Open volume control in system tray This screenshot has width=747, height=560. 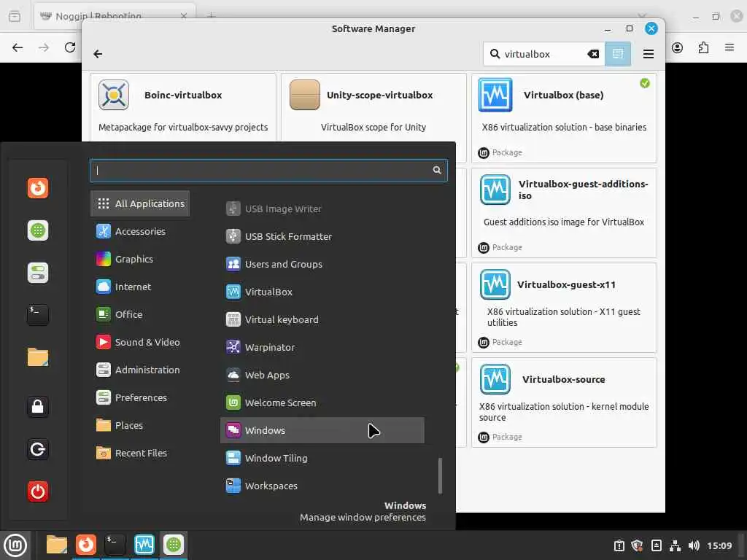[x=694, y=545]
